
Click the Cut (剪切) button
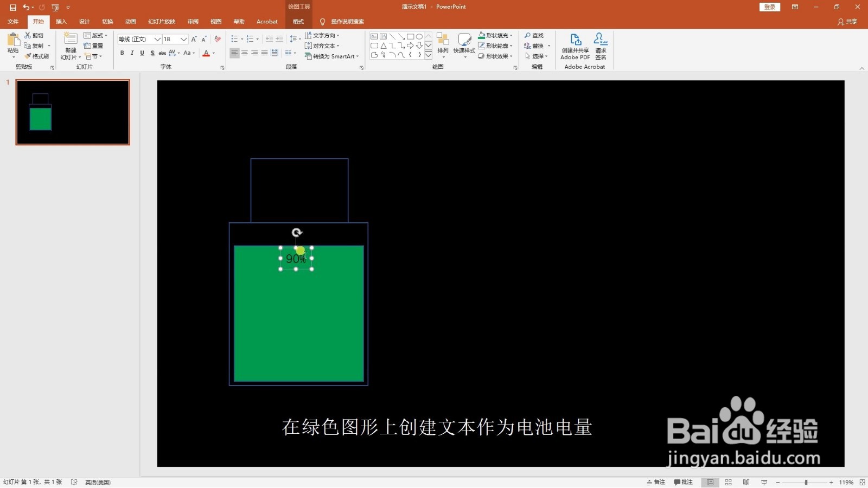click(x=34, y=35)
